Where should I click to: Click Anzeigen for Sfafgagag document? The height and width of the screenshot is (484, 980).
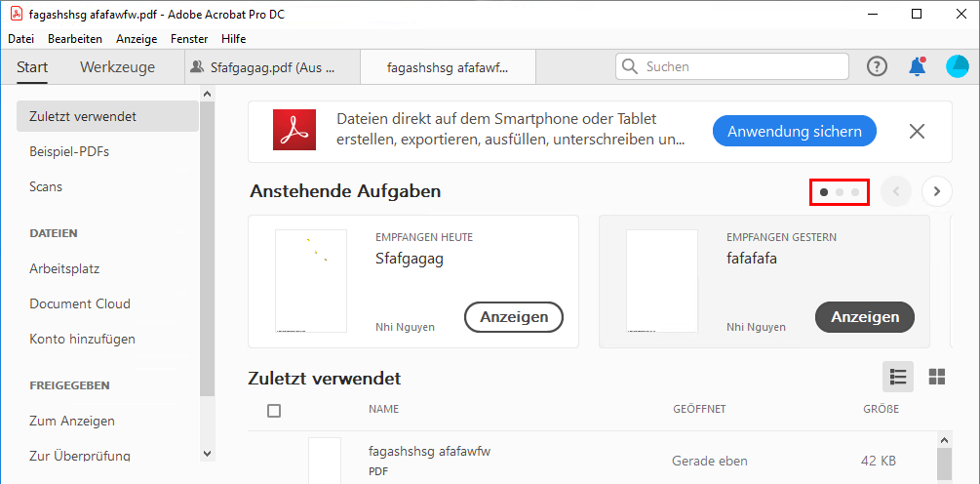[x=514, y=316]
